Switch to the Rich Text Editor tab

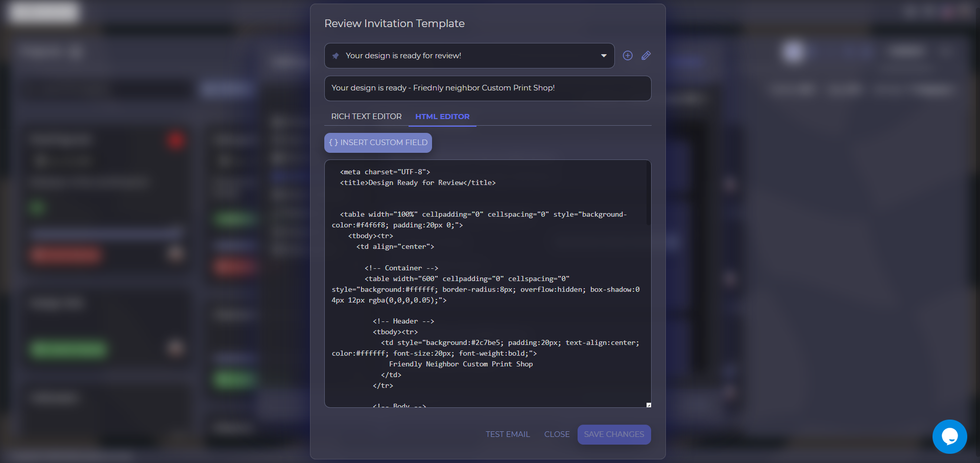pyautogui.click(x=366, y=117)
